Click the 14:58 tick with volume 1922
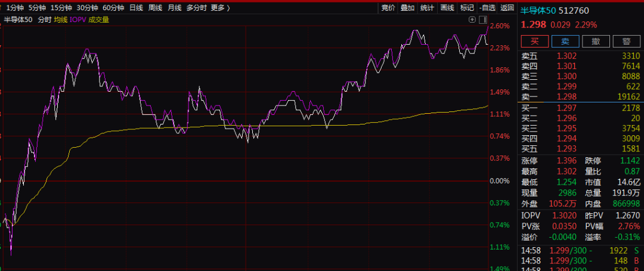Screen dimensions: 644x271 coord(580,251)
